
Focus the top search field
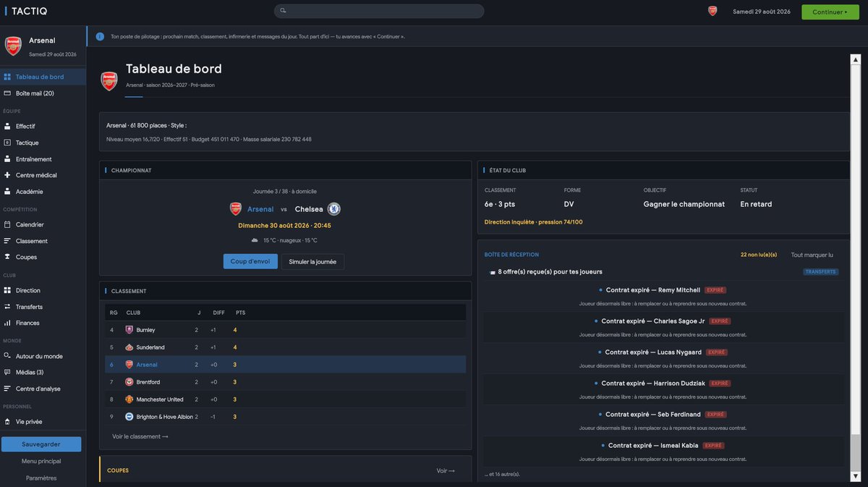379,11
